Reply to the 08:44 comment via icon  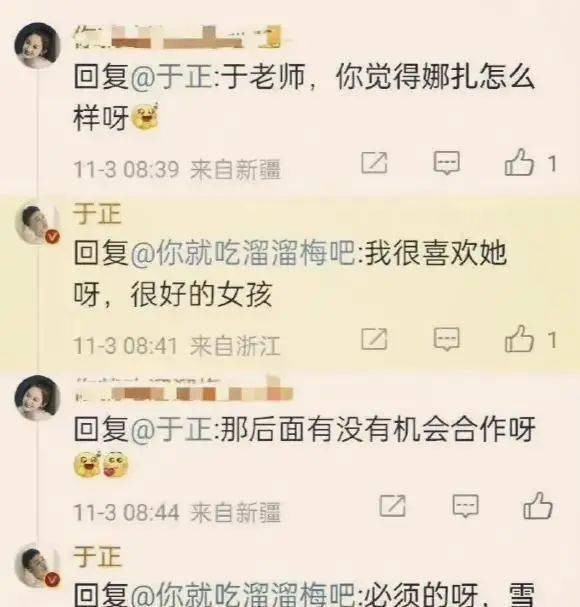pyautogui.click(x=466, y=506)
